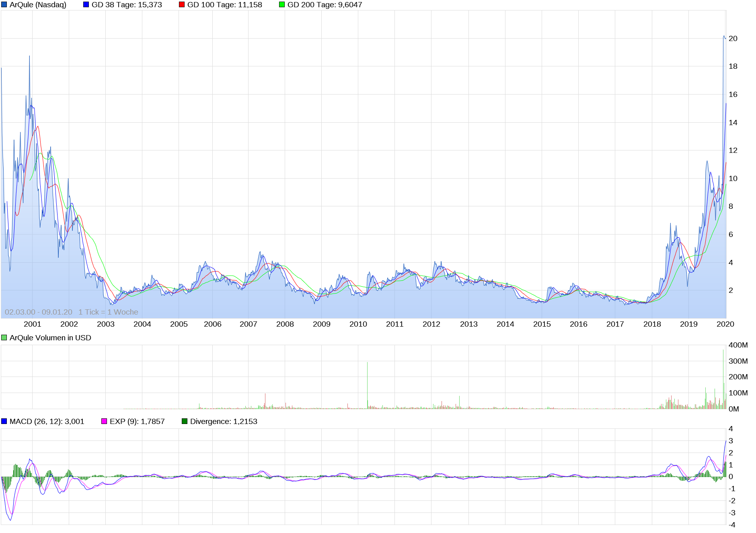The image size is (756, 533).
Task: Click the blue GD 38 Tage legend square
Action: coord(86,5)
